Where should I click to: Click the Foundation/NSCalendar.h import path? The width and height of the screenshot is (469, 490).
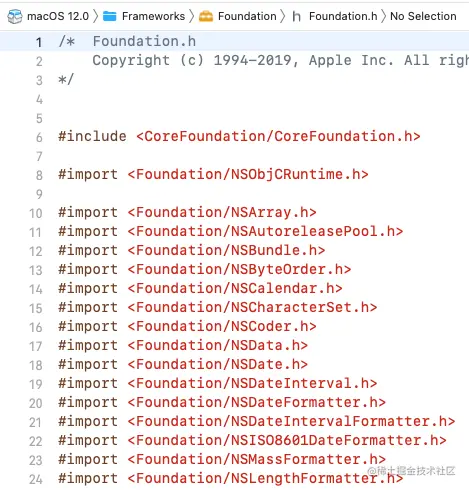(235, 288)
